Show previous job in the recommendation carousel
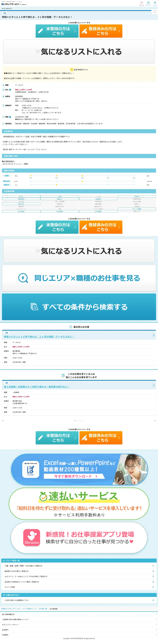The image size is (158, 644). tap(3, 421)
